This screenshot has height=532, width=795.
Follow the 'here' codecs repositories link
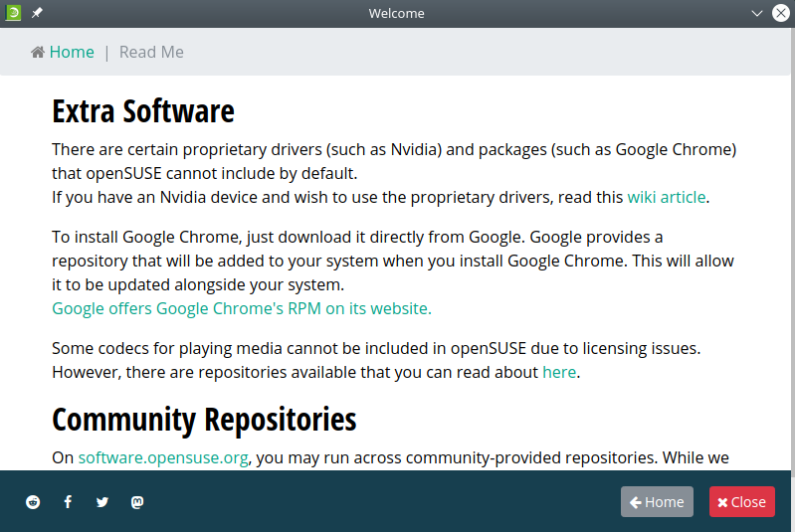click(559, 372)
